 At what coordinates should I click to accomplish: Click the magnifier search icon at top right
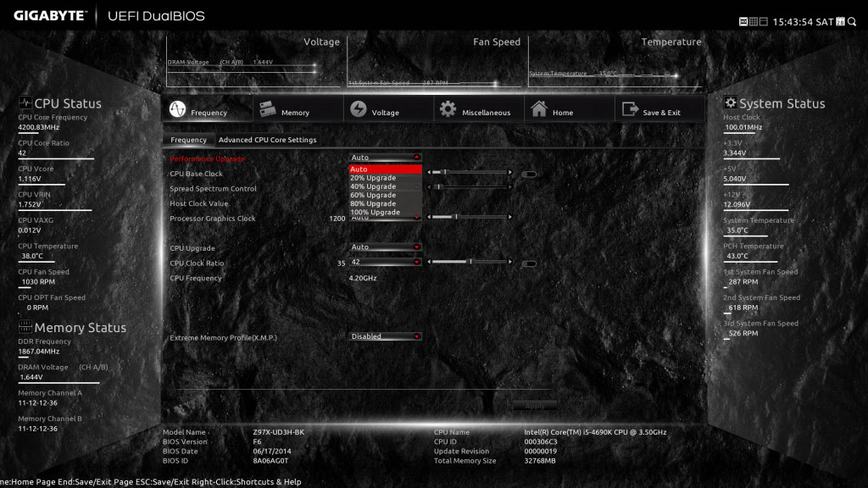(852, 21)
